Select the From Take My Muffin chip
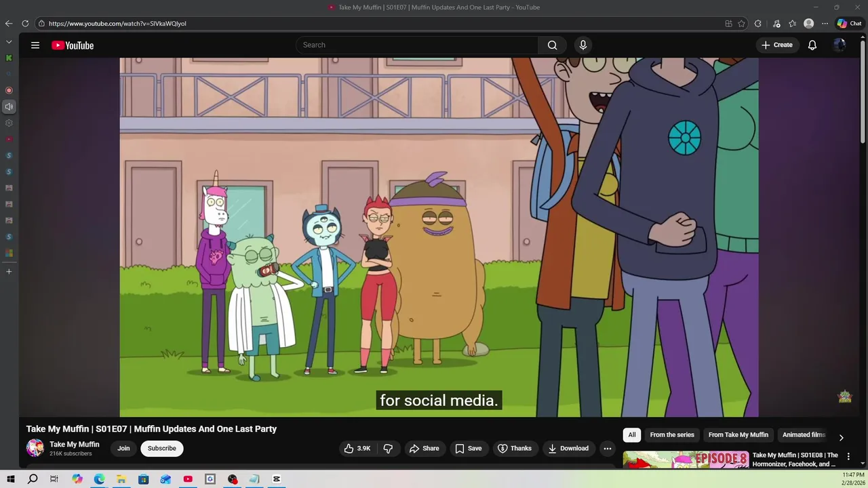Viewport: 868px width, 488px height. pyautogui.click(x=738, y=435)
